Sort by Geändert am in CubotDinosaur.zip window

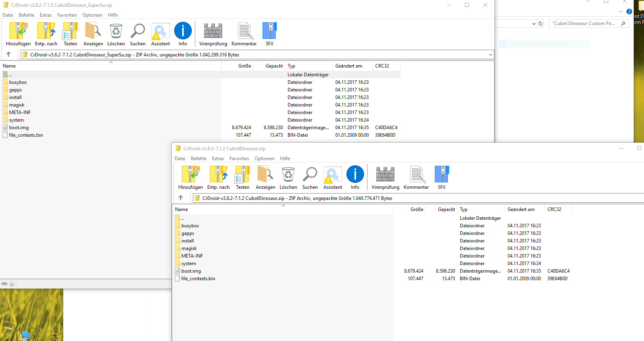pyautogui.click(x=525, y=209)
